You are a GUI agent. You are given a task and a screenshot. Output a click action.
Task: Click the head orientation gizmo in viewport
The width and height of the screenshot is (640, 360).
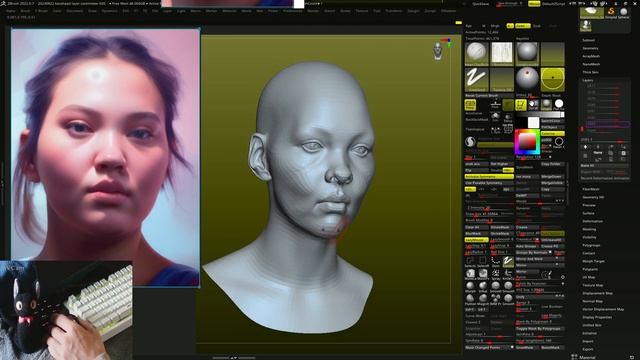(438, 51)
